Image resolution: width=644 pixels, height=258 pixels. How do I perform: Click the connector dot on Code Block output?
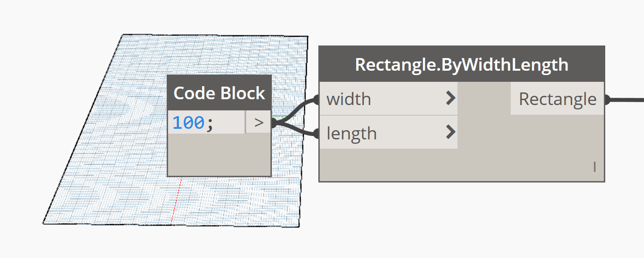coord(274,123)
